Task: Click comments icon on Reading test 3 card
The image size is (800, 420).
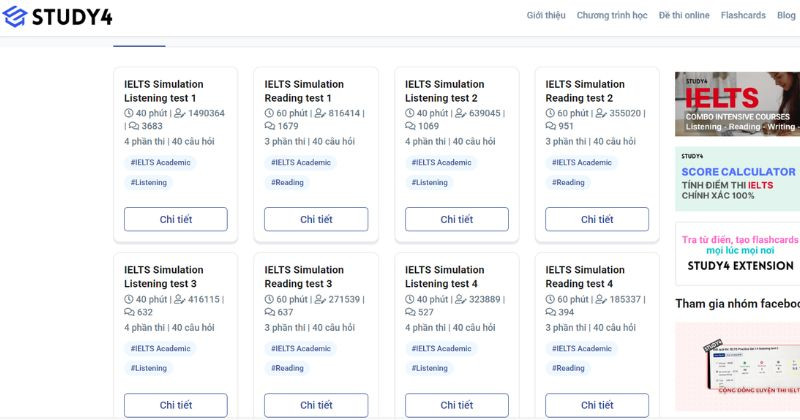Action: [270, 313]
